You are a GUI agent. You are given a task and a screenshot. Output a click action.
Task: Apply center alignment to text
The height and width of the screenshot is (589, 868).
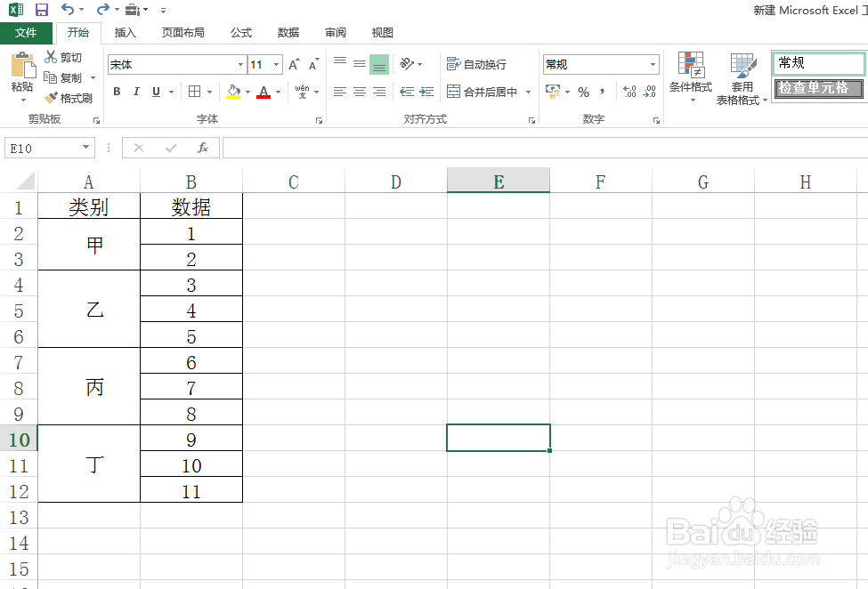coord(359,92)
